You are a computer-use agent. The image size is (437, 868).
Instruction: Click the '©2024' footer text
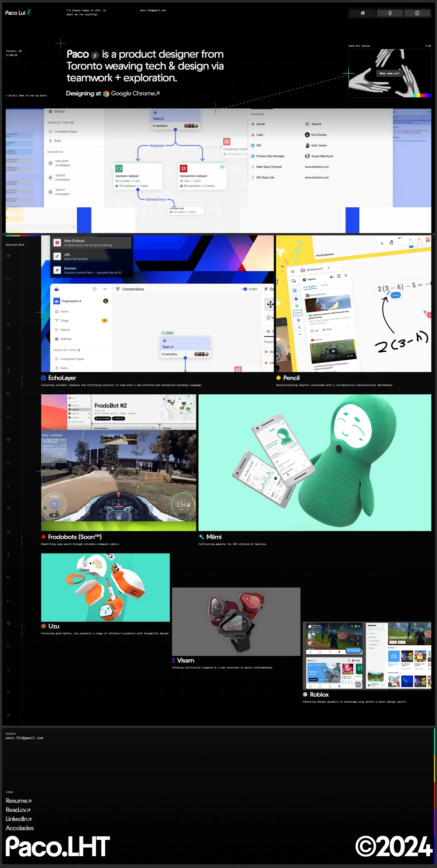[394, 846]
